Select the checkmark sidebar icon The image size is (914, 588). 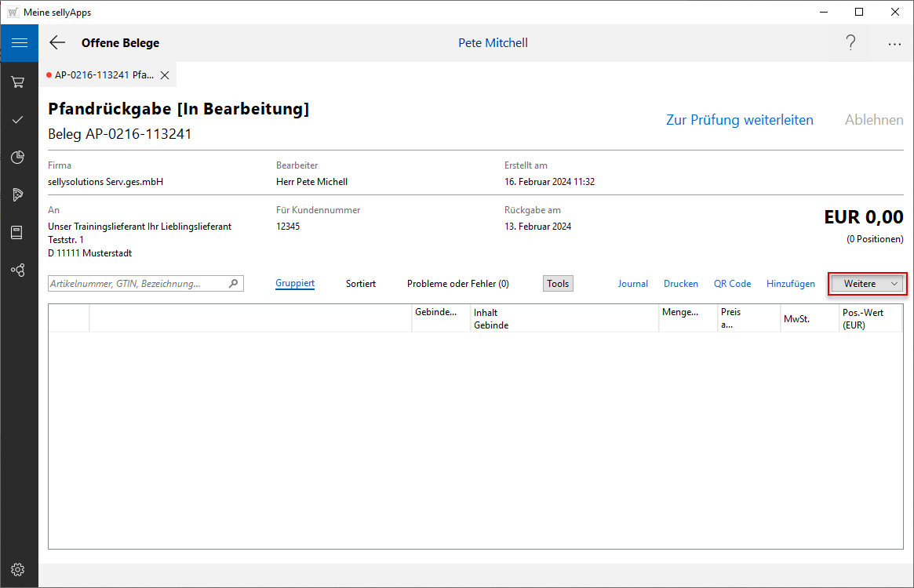pos(18,119)
